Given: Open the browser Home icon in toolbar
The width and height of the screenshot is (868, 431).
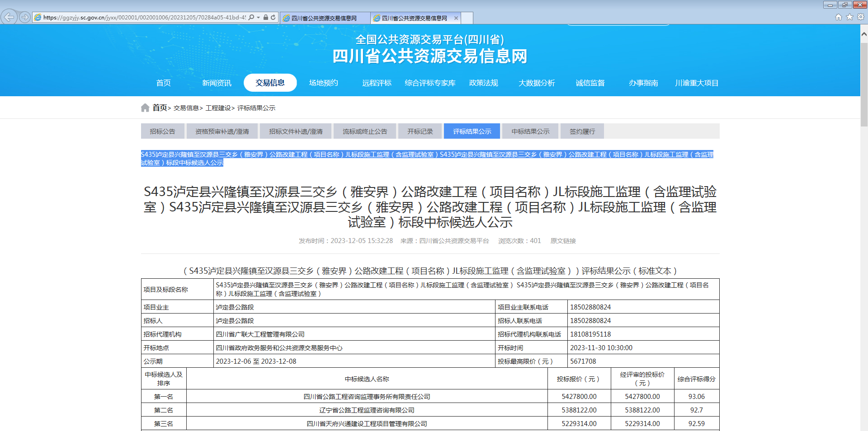Looking at the screenshot, I should pyautogui.click(x=839, y=17).
